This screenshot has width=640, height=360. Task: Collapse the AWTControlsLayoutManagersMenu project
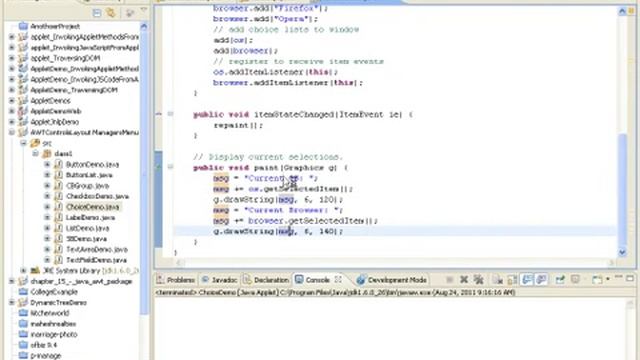pos(12,132)
